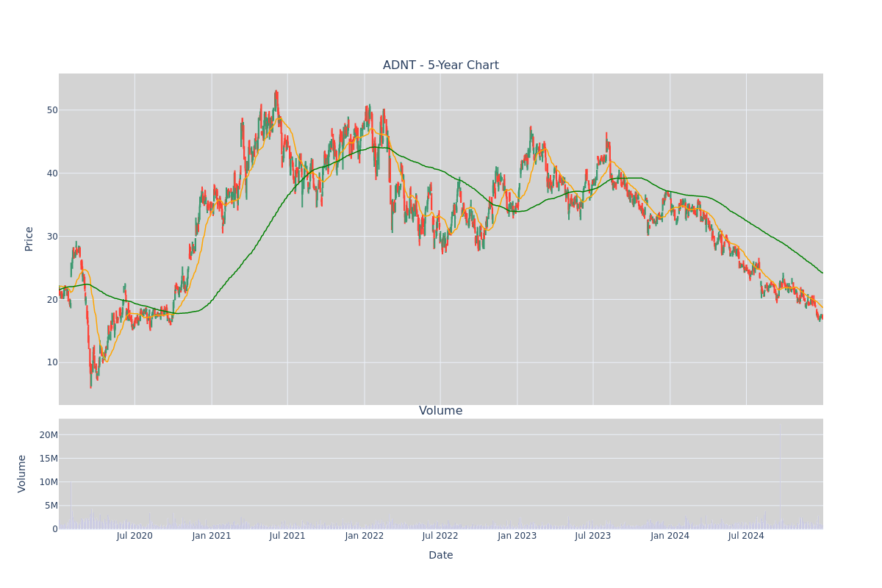
Task: Click the price tick label '30'
Action: click(52, 237)
